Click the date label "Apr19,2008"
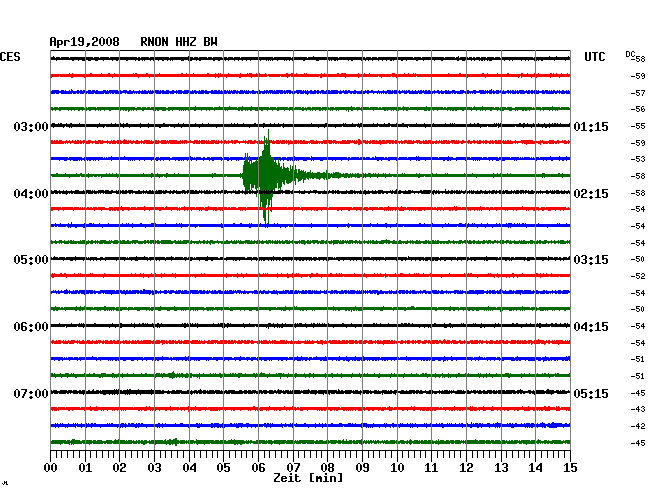The height and width of the screenshot is (494, 650). 85,42
